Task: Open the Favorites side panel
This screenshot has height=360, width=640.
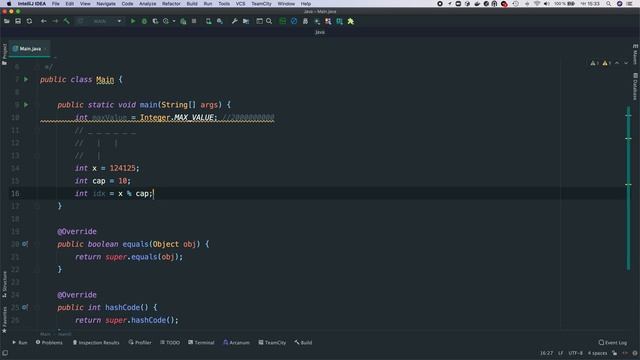Action: pyautogui.click(x=4, y=320)
